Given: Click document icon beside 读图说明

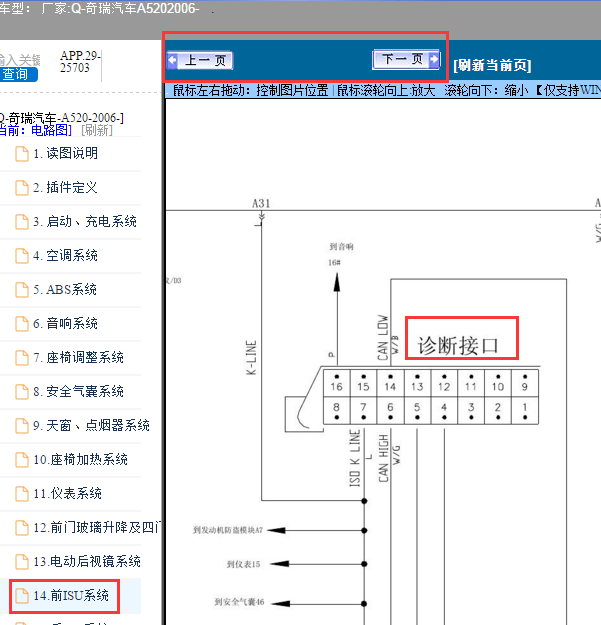Looking at the screenshot, I should 22,154.
